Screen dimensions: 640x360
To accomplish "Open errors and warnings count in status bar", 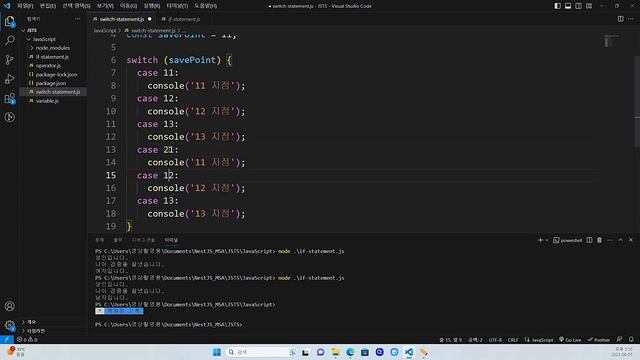I will pyautogui.click(x=27, y=340).
